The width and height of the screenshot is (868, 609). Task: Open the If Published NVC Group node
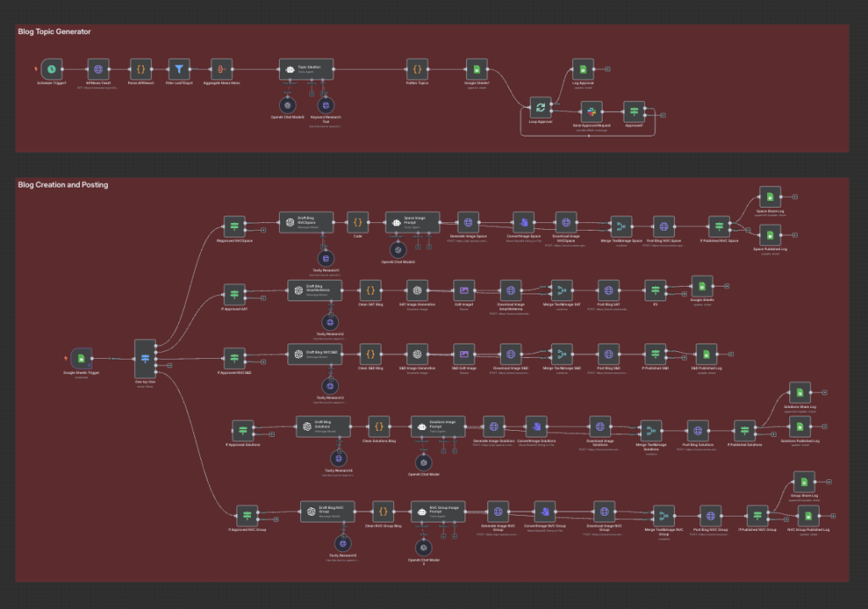pyautogui.click(x=757, y=516)
